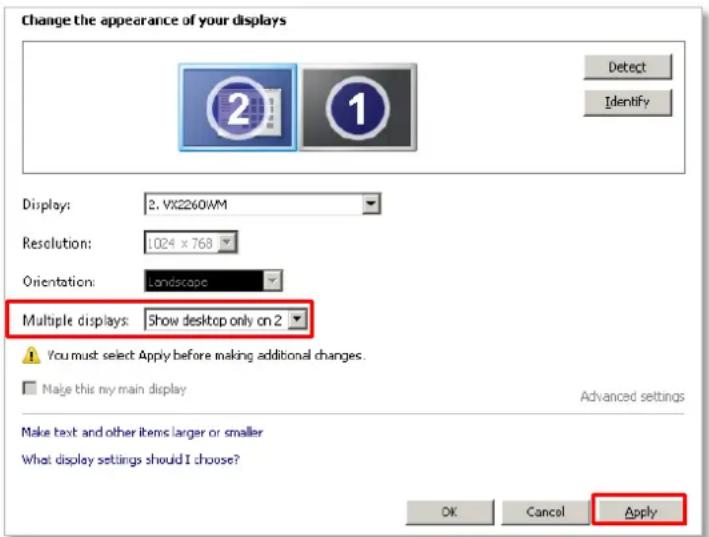Open the Orientation dropdown Landscape
709x537 pixels.
coord(213,281)
